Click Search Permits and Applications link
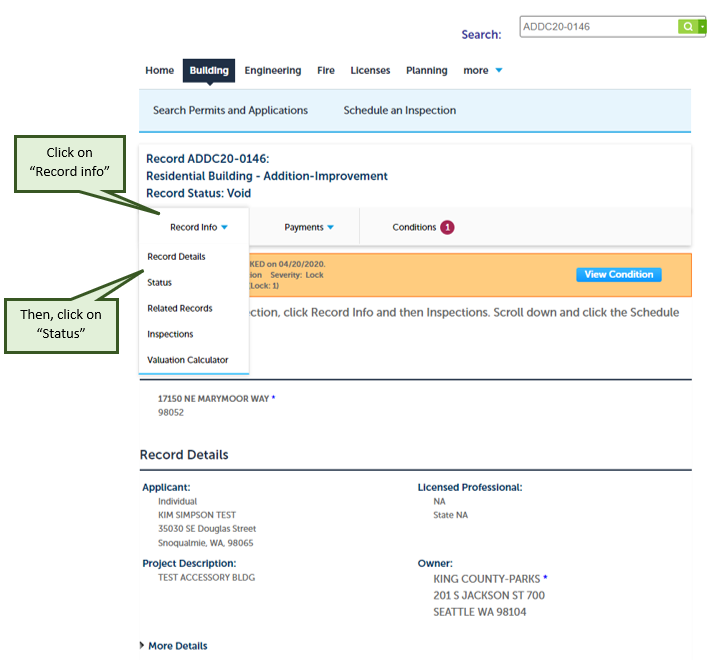The width and height of the screenshot is (713, 660). click(230, 110)
